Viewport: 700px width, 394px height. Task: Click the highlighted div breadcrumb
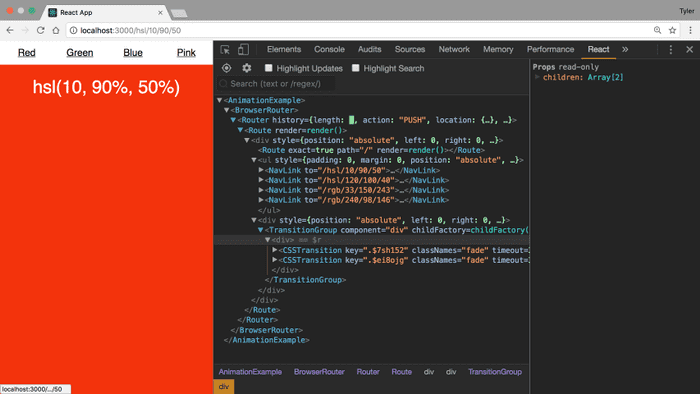[x=224, y=386]
